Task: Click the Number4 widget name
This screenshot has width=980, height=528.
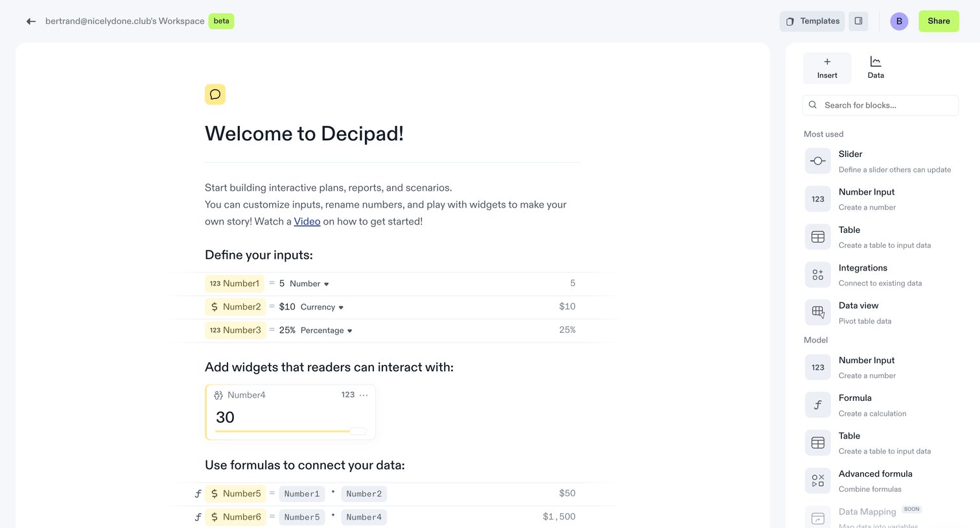Action: click(246, 395)
